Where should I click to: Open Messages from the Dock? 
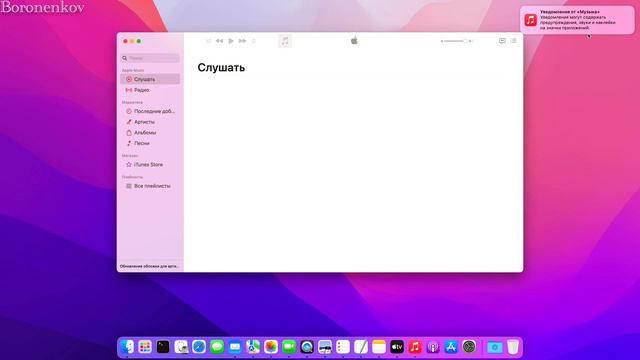click(217, 347)
